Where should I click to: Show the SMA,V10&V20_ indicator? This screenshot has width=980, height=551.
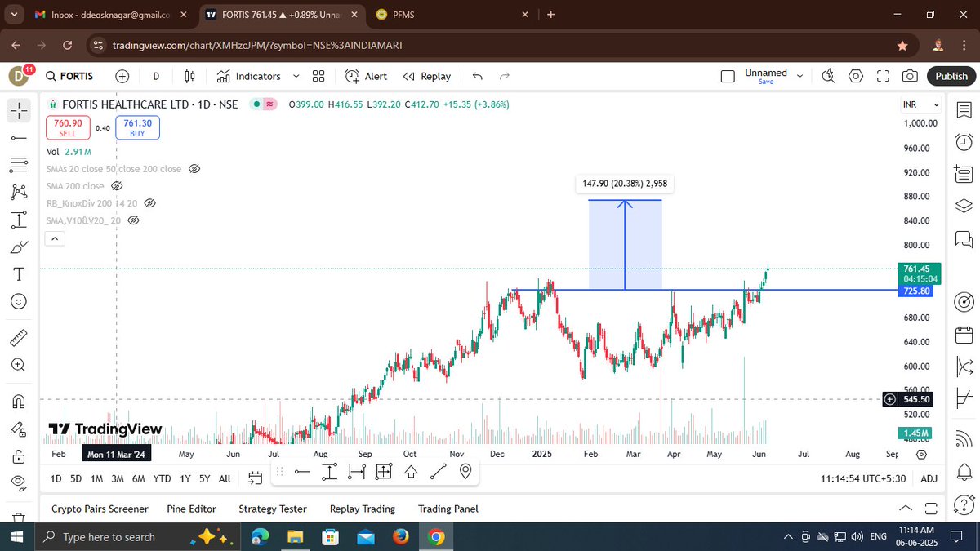(x=134, y=220)
